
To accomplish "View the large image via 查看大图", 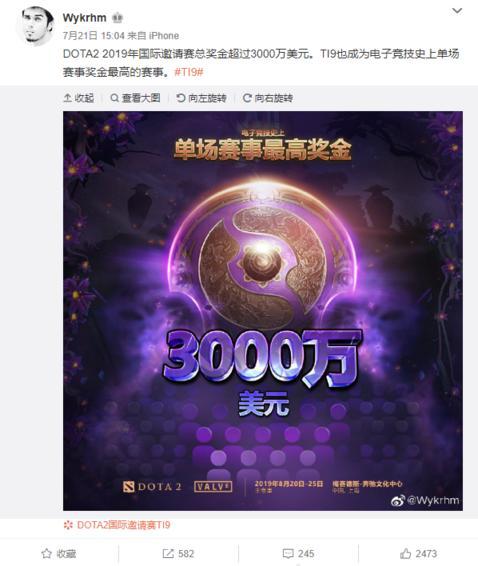I will [135, 98].
